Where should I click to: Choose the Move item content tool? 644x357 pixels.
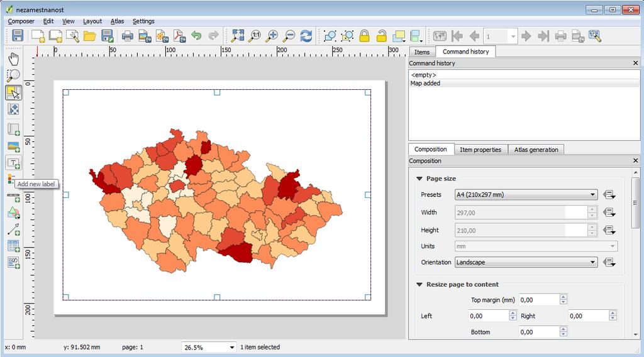click(14, 109)
